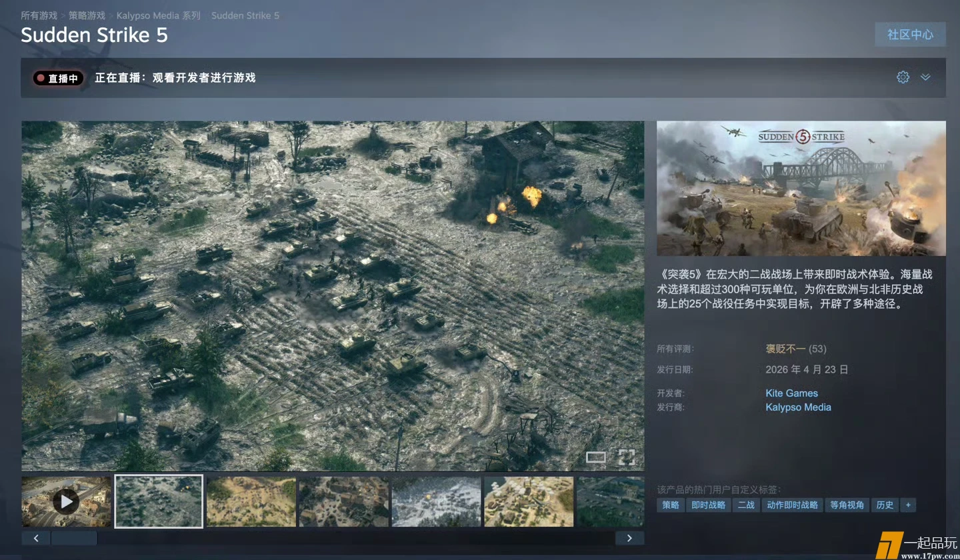Open the 社区中心 community hub
The image size is (960, 560).
pyautogui.click(x=910, y=35)
